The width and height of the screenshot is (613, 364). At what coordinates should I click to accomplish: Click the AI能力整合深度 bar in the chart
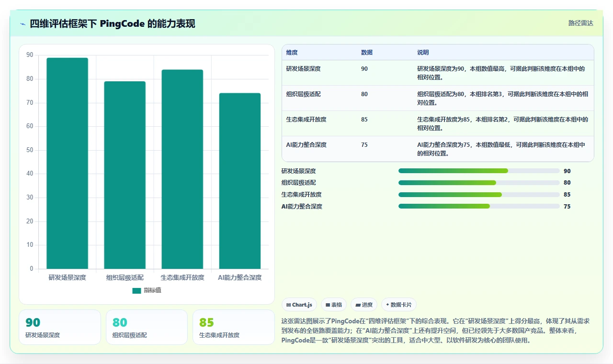239,181
